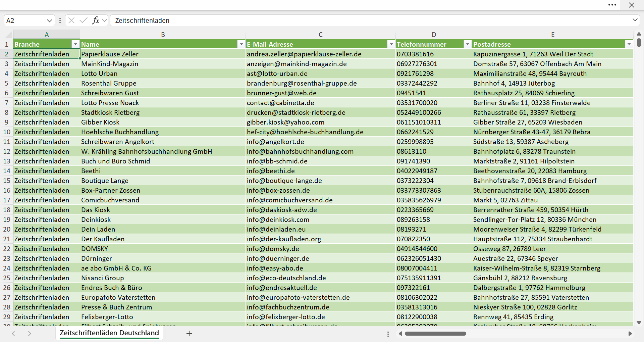Go to previous sheet arrow
644x342 pixels.
coord(13,333)
